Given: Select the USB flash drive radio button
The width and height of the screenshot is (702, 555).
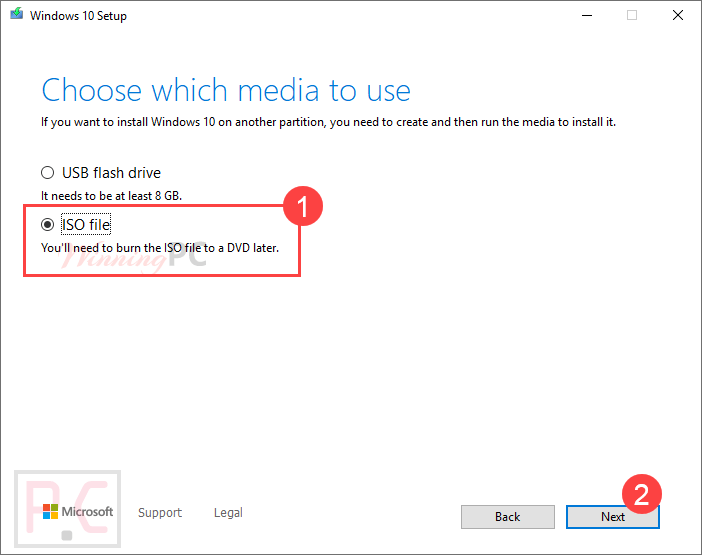Looking at the screenshot, I should [47, 173].
